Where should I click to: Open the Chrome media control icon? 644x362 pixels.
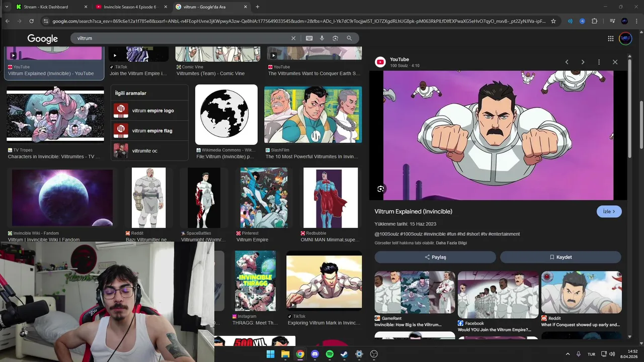(x=612, y=21)
